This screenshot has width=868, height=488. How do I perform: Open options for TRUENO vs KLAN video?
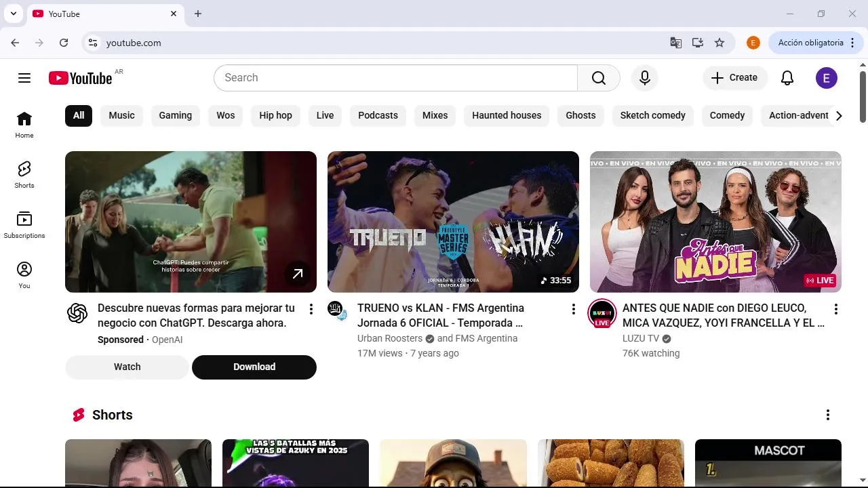point(574,309)
